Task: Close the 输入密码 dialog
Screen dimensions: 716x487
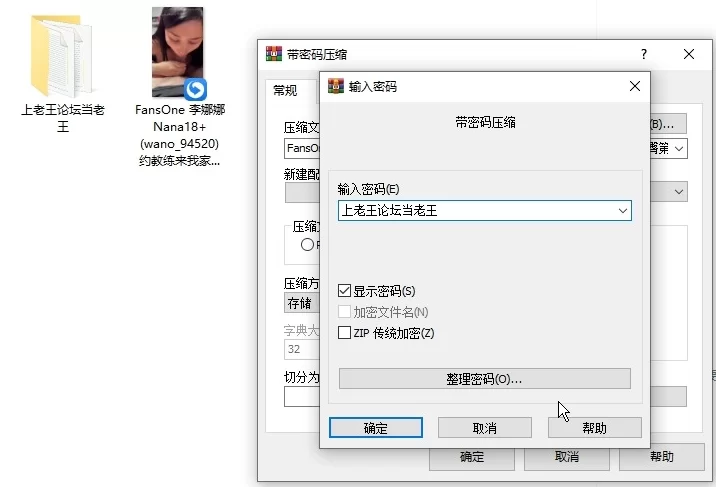Action: (635, 86)
